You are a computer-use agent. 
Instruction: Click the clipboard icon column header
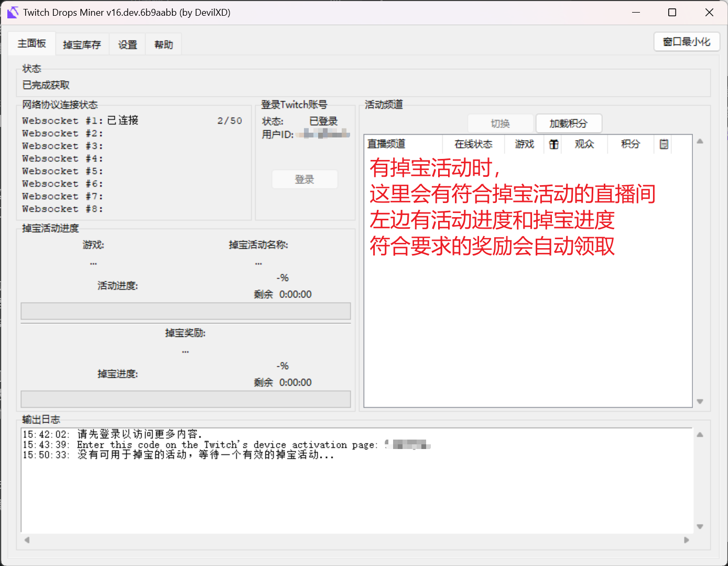(x=664, y=144)
